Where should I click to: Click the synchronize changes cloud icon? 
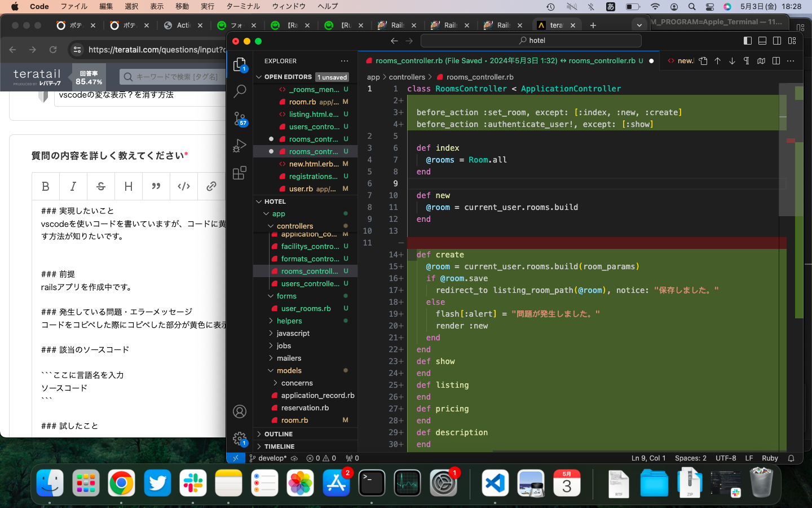pos(294,458)
